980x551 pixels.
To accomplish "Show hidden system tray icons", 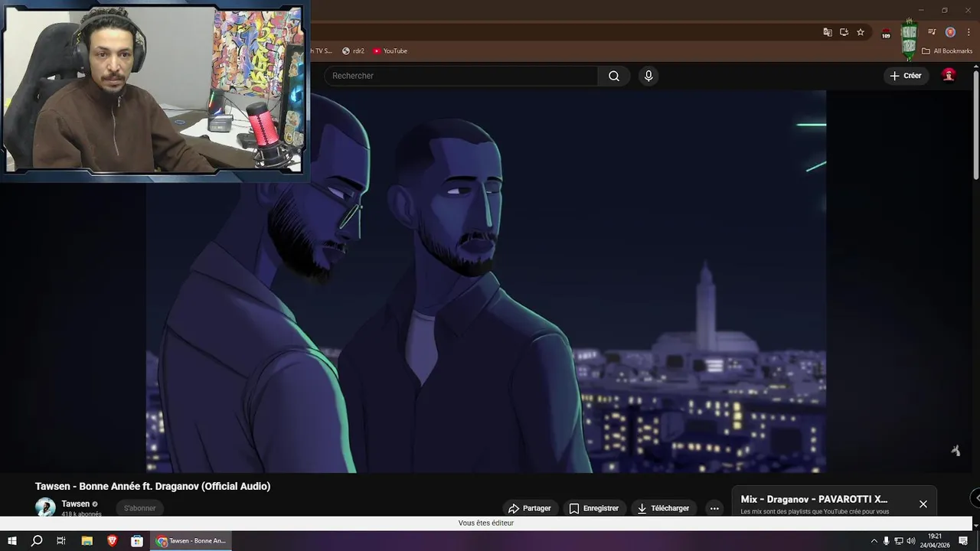I will 874,541.
